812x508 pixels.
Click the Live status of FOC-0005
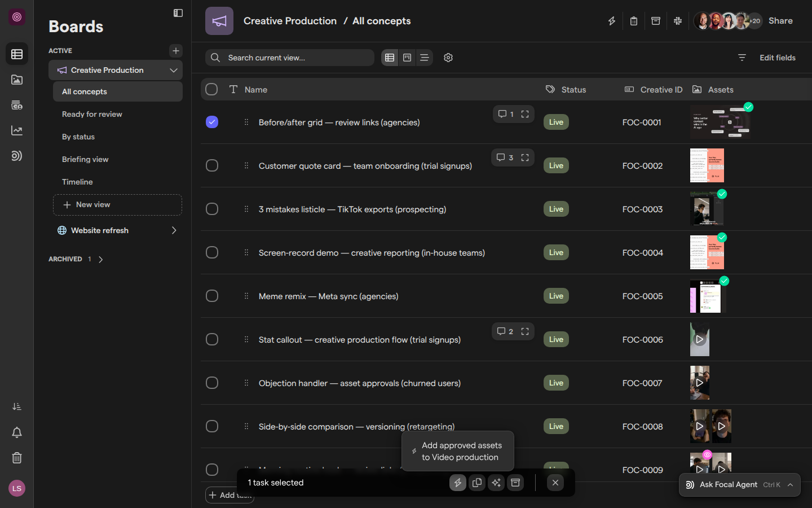(556, 296)
